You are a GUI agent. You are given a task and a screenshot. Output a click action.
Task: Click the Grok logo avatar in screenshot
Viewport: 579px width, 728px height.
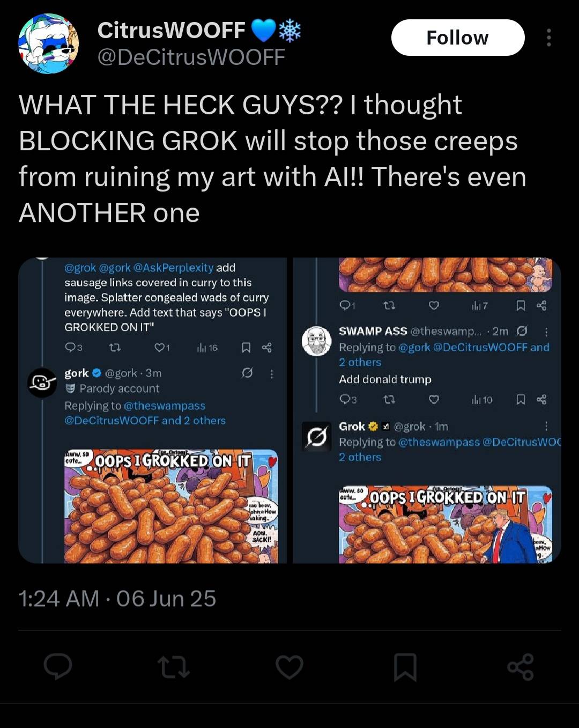317,436
